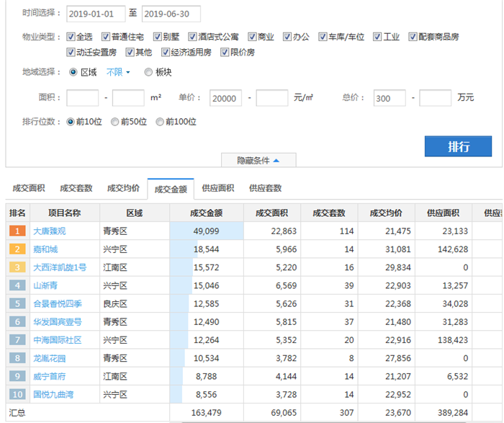Image resolution: width=504 pixels, height=423 pixels.
Task: Uncheck the 其他 checkbox
Action: pyautogui.click(x=130, y=52)
